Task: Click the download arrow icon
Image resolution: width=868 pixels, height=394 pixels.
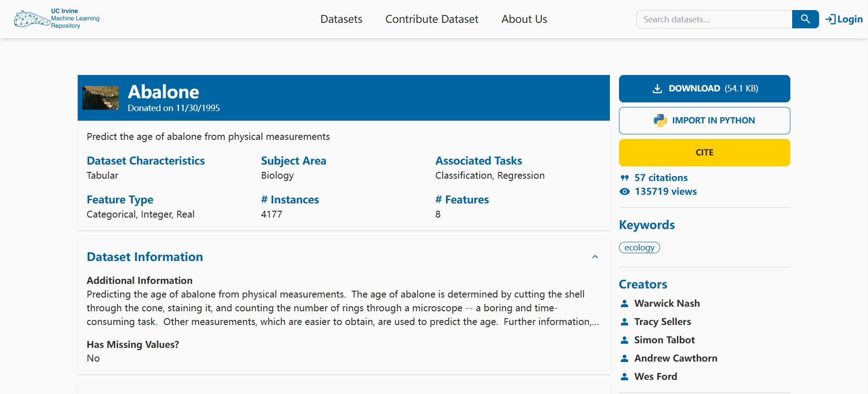Action: [657, 89]
